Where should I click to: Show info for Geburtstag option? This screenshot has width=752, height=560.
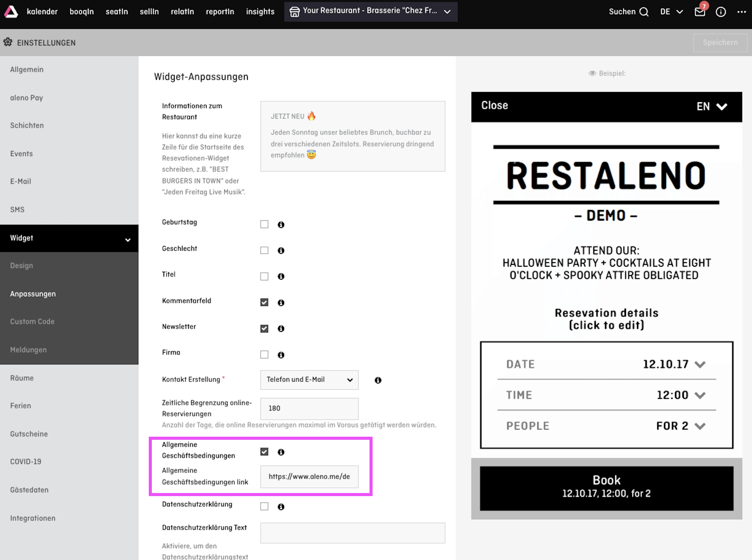281,224
